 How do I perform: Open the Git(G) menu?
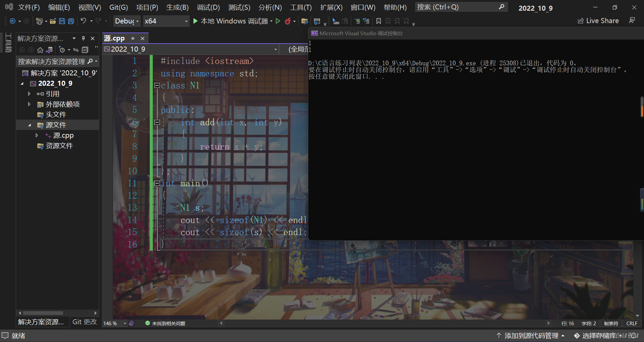pyautogui.click(x=118, y=7)
